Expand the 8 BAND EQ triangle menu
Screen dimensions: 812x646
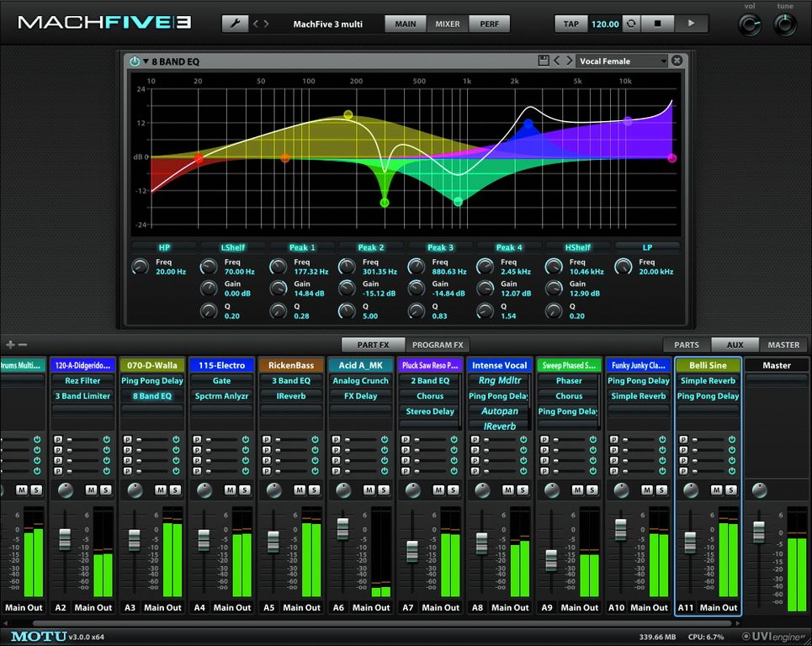tap(146, 61)
